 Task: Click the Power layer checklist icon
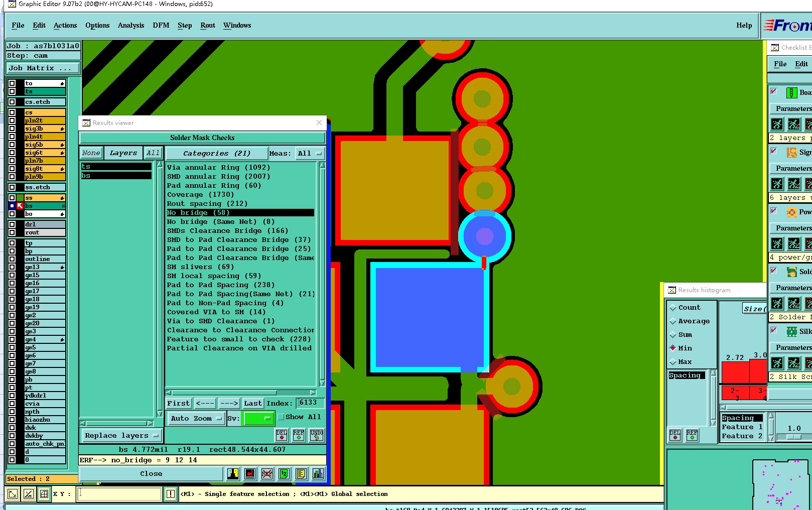coord(791,212)
